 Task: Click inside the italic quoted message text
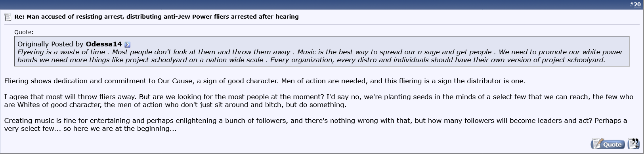pos(320,56)
